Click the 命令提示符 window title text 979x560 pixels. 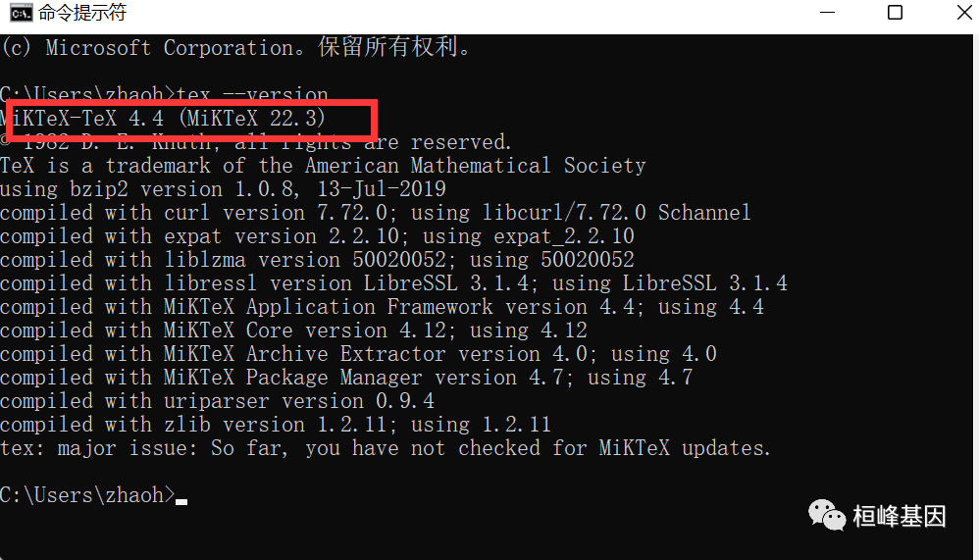pos(82,14)
